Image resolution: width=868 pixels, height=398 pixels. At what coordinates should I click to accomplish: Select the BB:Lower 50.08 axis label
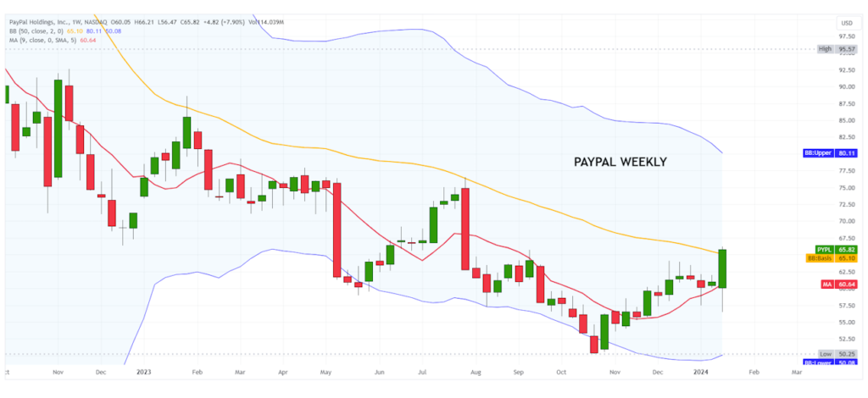829,362
